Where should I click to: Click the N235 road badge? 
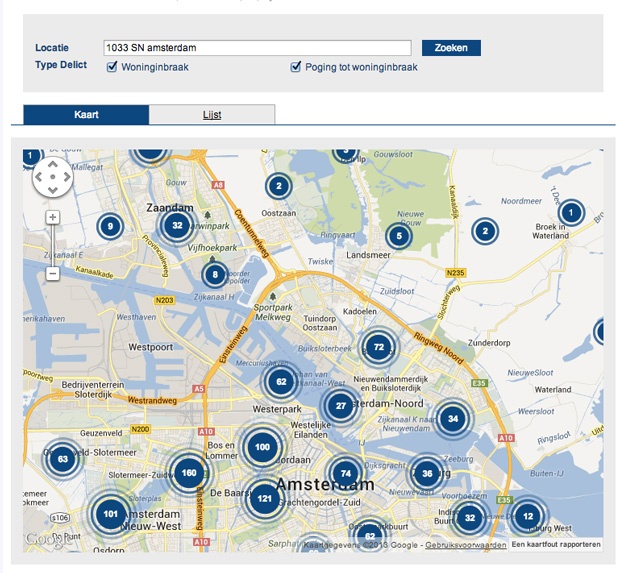[455, 273]
